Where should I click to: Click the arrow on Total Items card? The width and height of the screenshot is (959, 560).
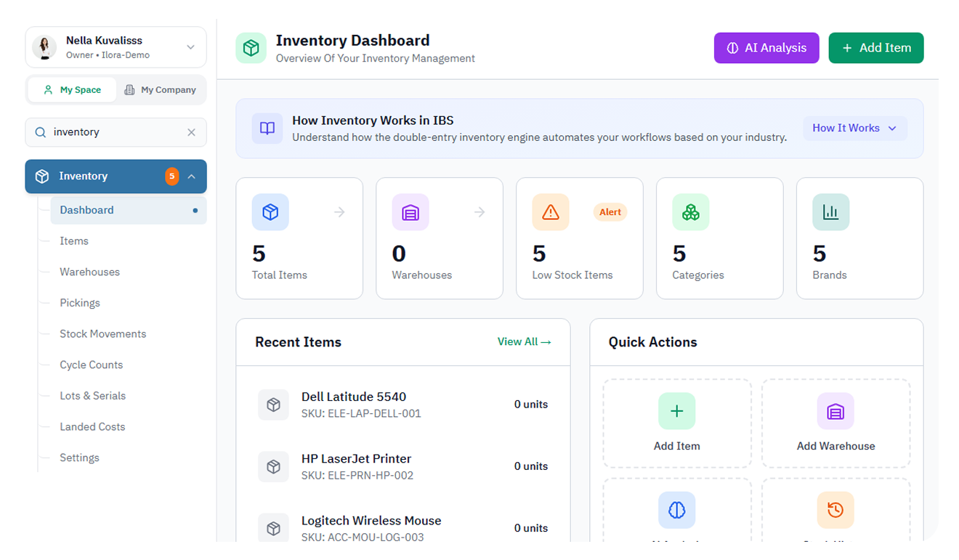[x=339, y=212]
